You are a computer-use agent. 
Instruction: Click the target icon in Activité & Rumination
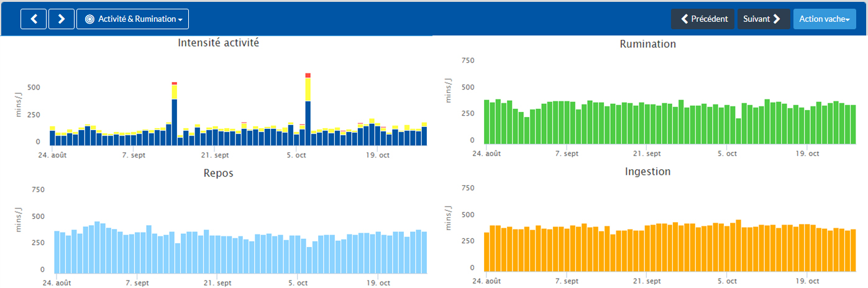(x=89, y=19)
